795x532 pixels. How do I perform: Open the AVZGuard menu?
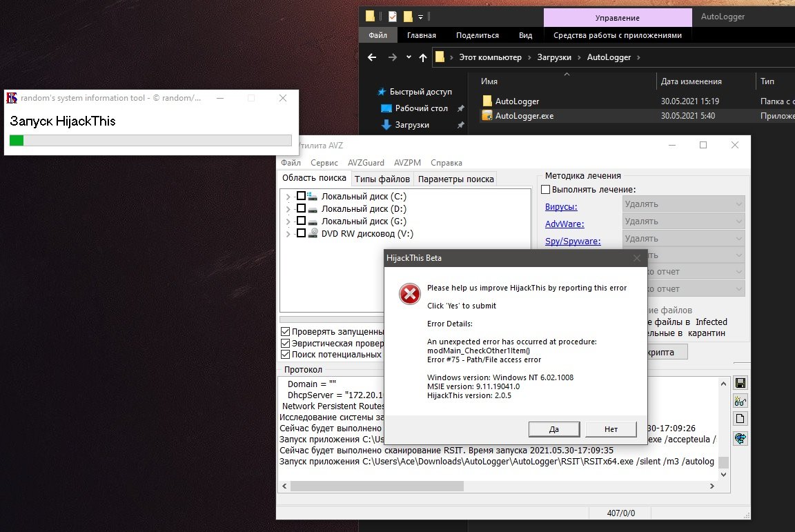click(366, 163)
